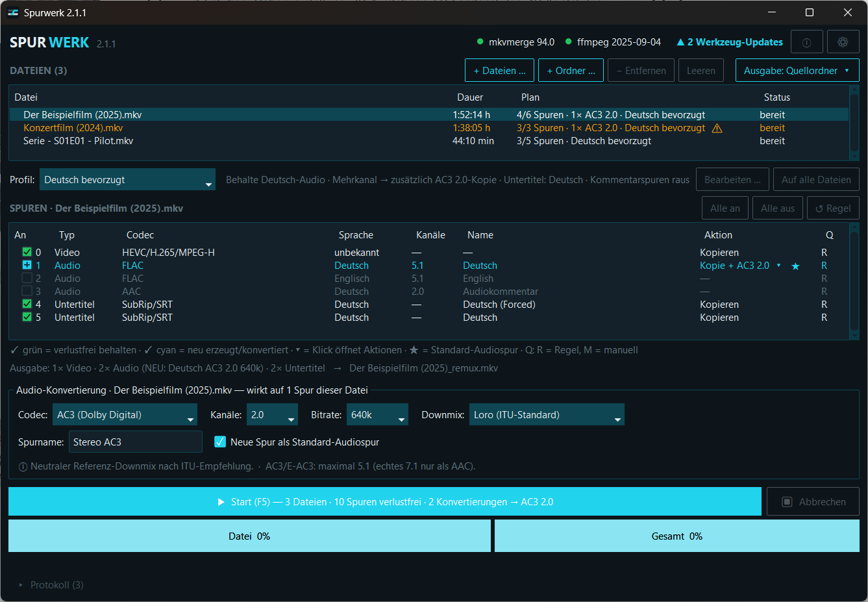The image size is (868, 602).
Task: Expand the Protokoll (3) section
Action: (x=51, y=584)
